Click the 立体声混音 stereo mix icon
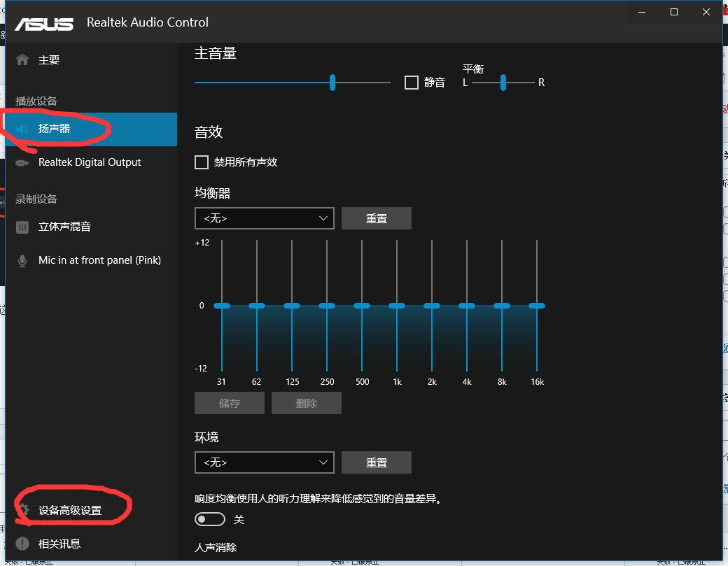 pyautogui.click(x=22, y=227)
